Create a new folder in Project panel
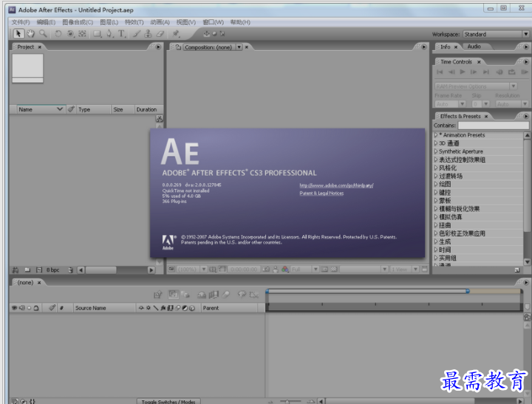This screenshot has width=532, height=404. [x=27, y=270]
